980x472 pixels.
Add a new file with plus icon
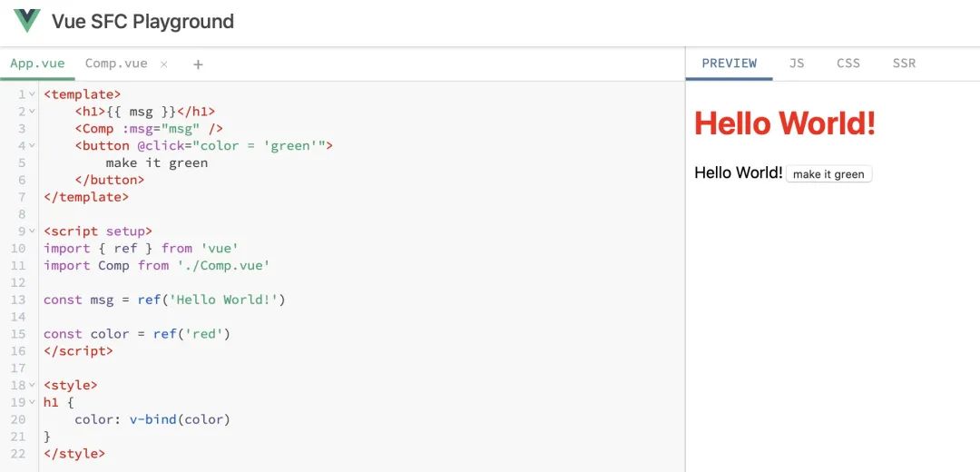(198, 64)
